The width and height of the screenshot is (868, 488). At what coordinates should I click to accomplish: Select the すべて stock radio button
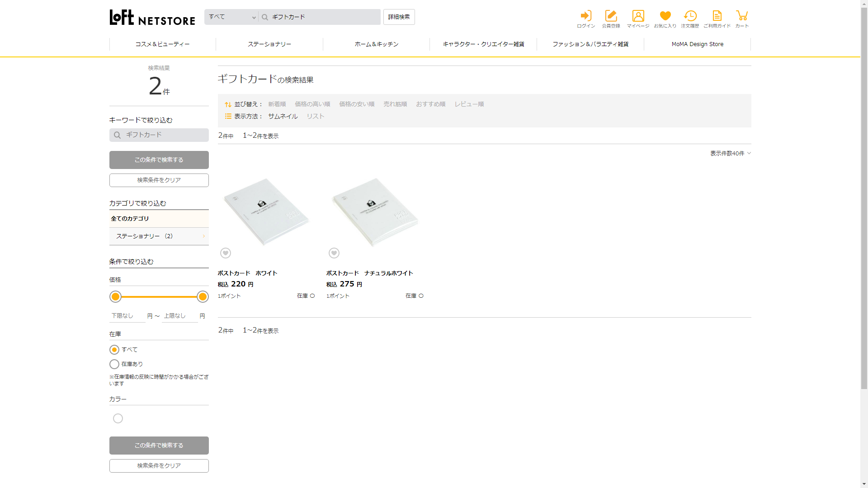[114, 350]
